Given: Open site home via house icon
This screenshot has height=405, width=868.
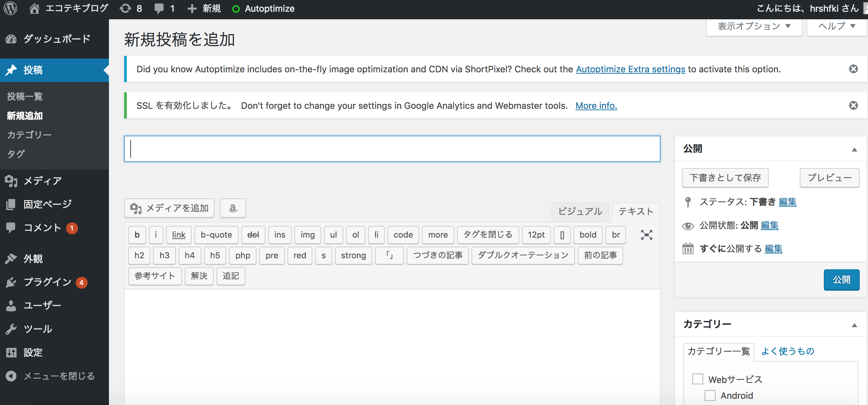Looking at the screenshot, I should [x=34, y=8].
